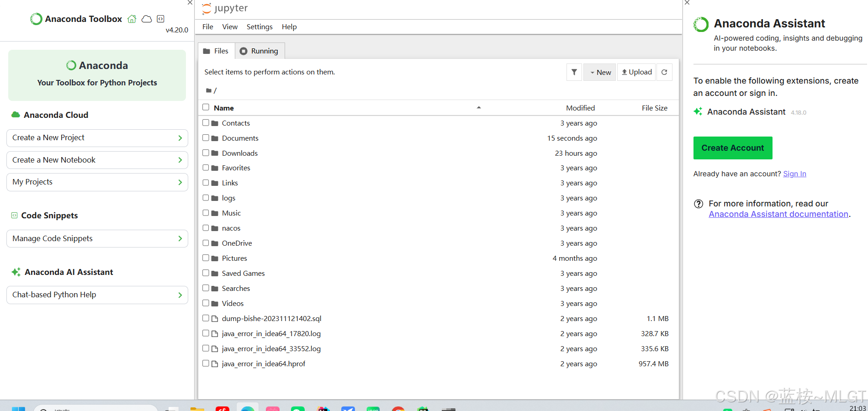Open the Searches folder

236,289
